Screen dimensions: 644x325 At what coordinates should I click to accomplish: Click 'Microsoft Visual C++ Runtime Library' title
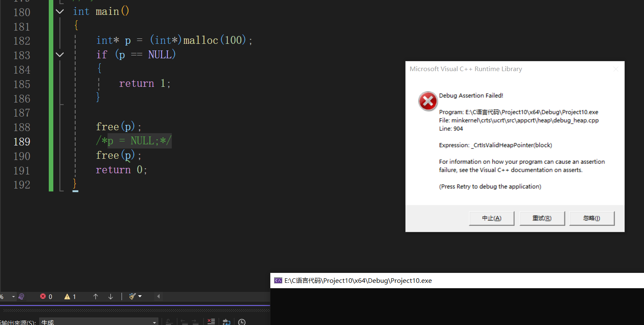click(x=466, y=69)
